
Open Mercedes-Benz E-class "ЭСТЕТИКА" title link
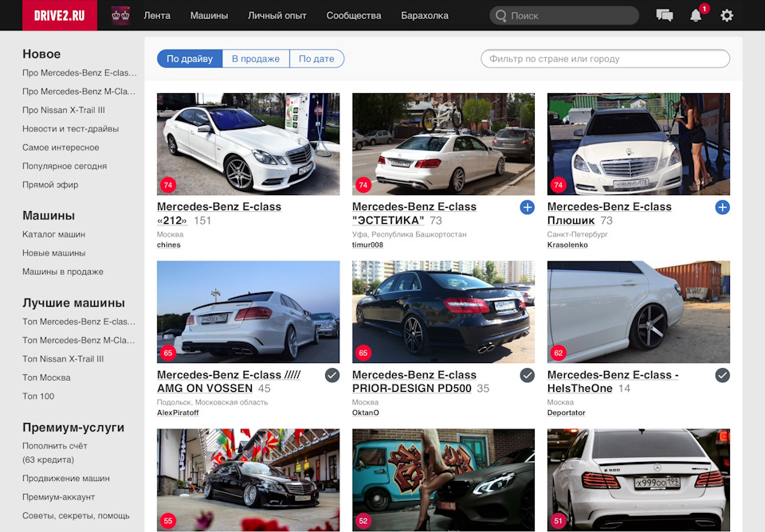[x=414, y=213]
